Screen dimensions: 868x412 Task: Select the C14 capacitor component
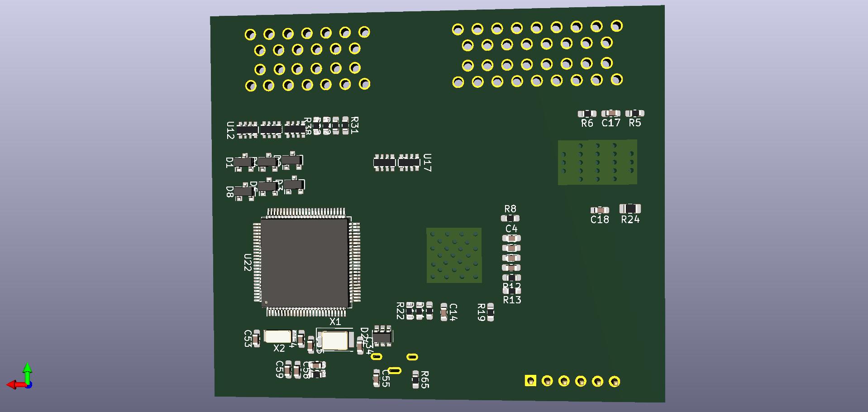pyautogui.click(x=444, y=312)
